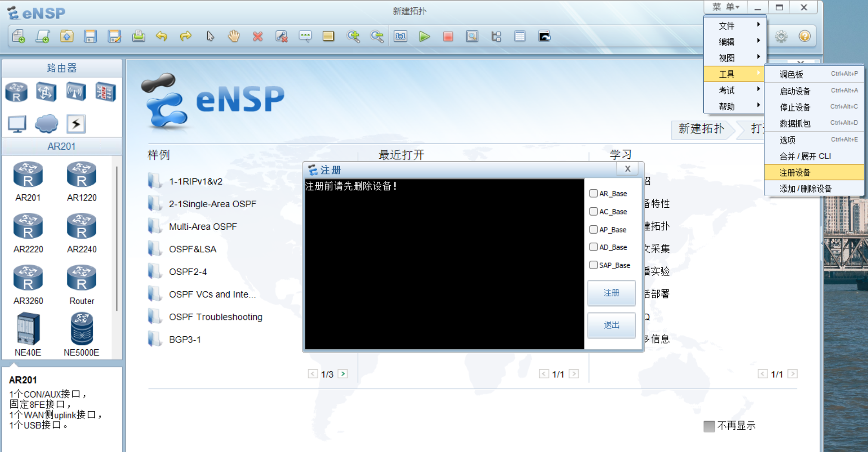Choose the AR201 router device

pos(28,182)
